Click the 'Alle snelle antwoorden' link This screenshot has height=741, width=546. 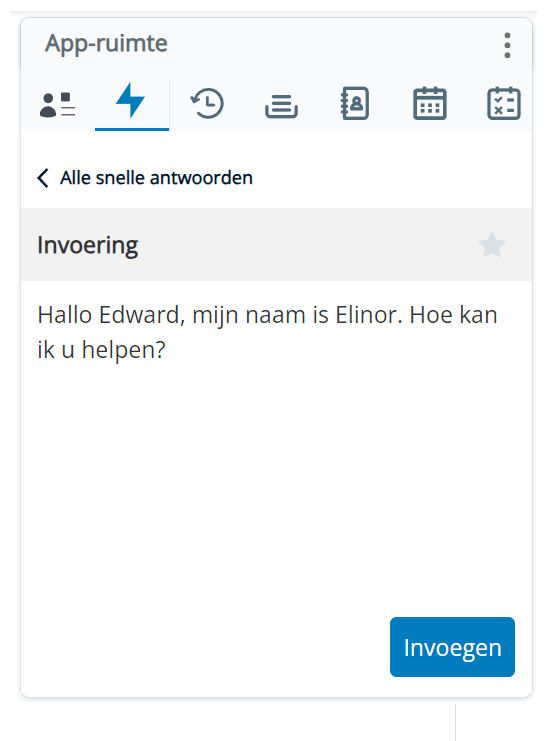pyautogui.click(x=156, y=178)
